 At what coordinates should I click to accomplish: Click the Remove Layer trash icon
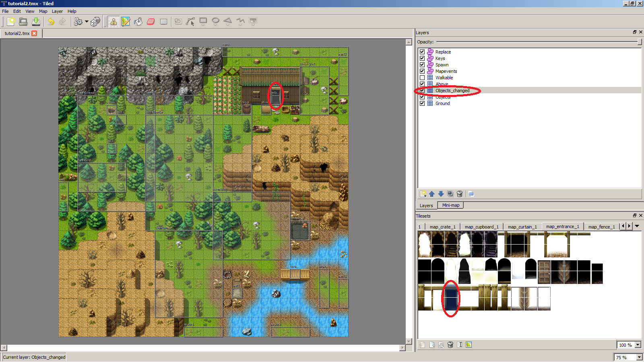[x=460, y=194]
